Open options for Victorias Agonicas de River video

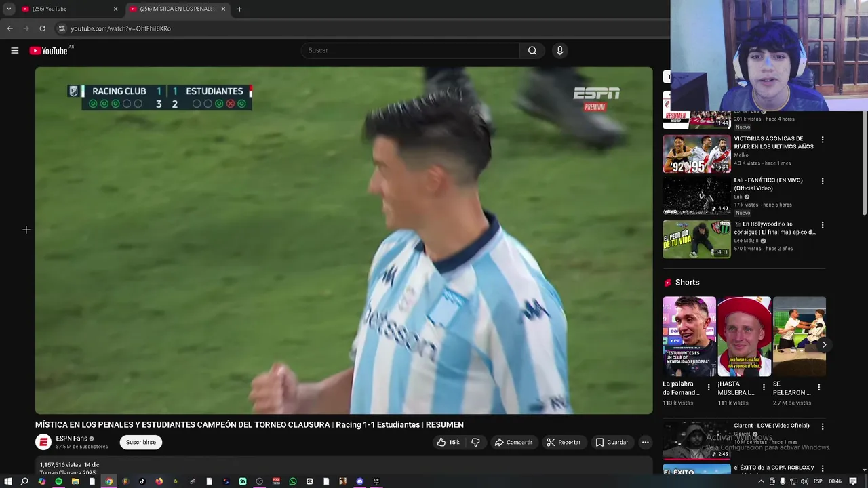click(823, 140)
